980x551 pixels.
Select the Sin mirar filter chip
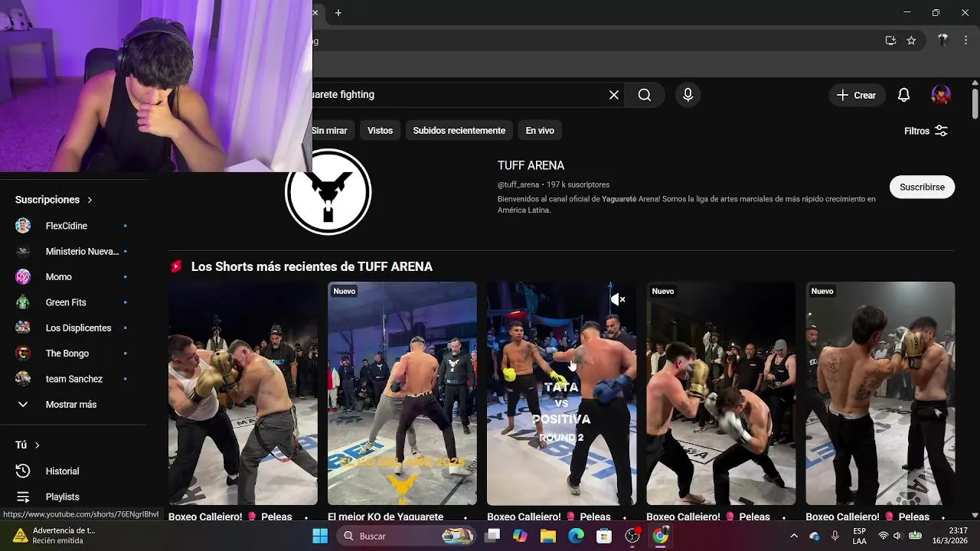pos(329,131)
